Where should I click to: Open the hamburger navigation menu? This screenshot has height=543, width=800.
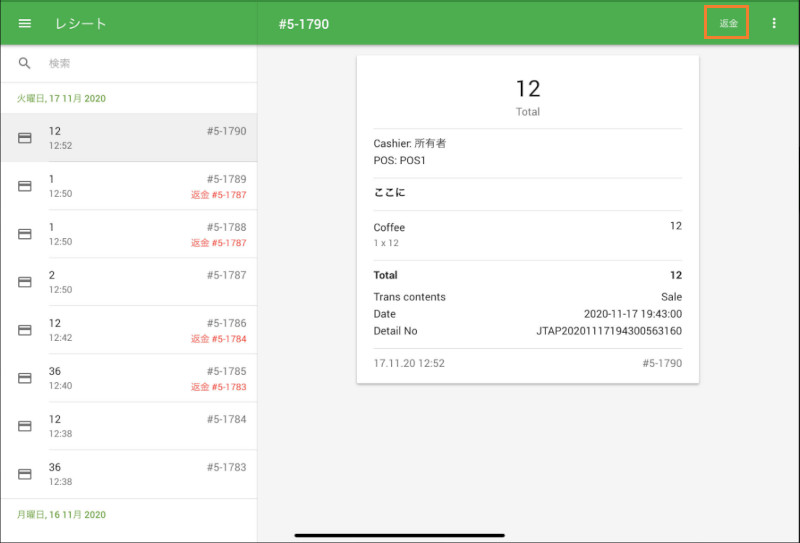(24, 23)
